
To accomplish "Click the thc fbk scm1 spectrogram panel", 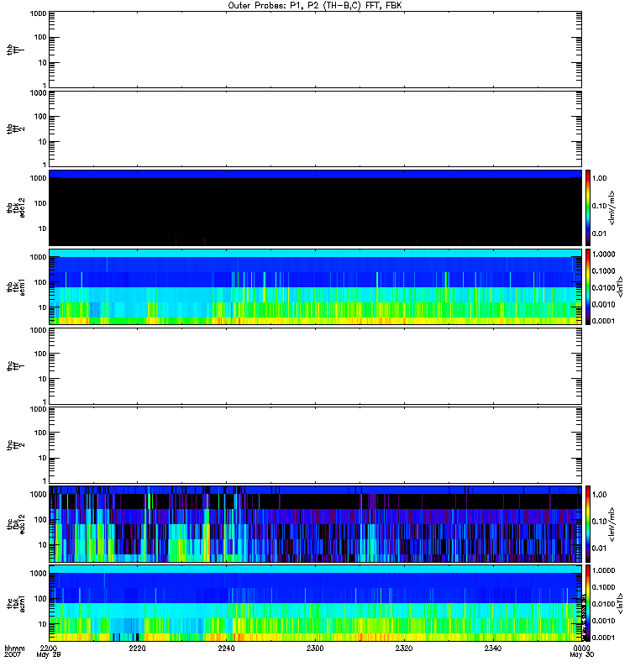I will point(315,603).
